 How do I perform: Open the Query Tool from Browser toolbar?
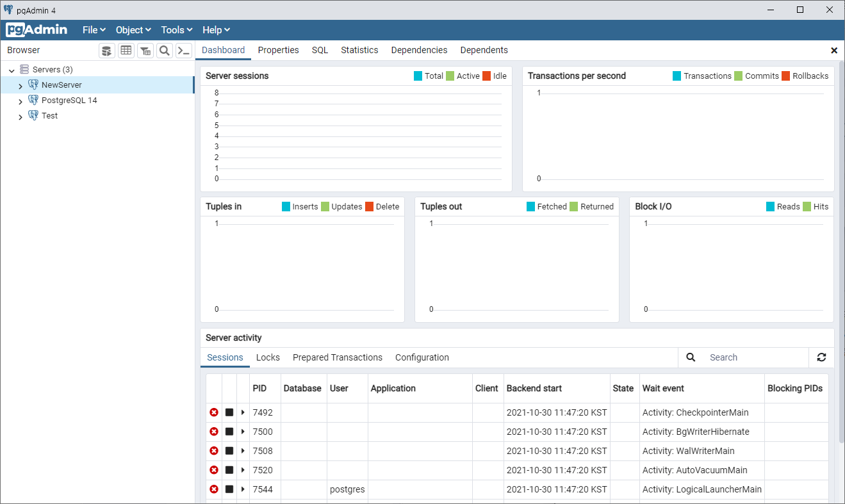(107, 51)
